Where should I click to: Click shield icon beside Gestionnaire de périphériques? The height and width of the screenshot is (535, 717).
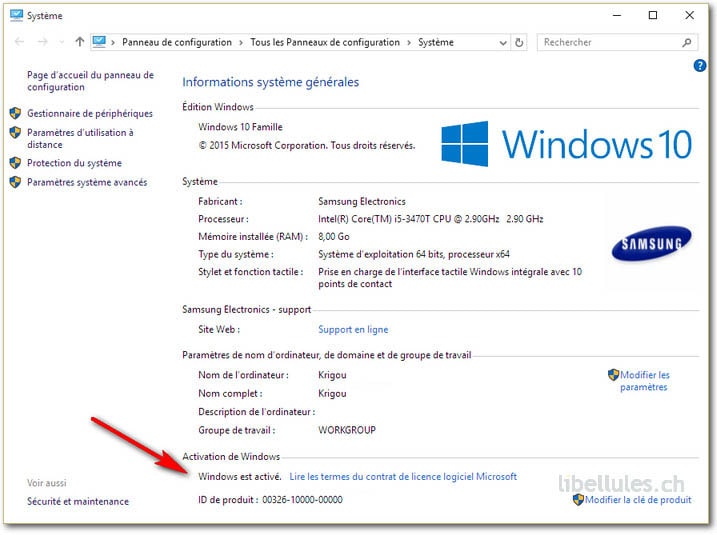point(15,113)
